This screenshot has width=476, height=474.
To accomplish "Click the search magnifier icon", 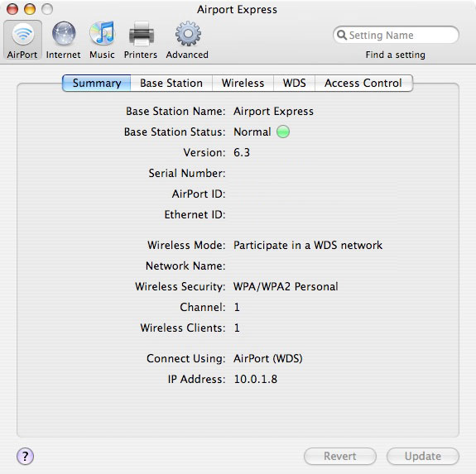I will pyautogui.click(x=342, y=35).
